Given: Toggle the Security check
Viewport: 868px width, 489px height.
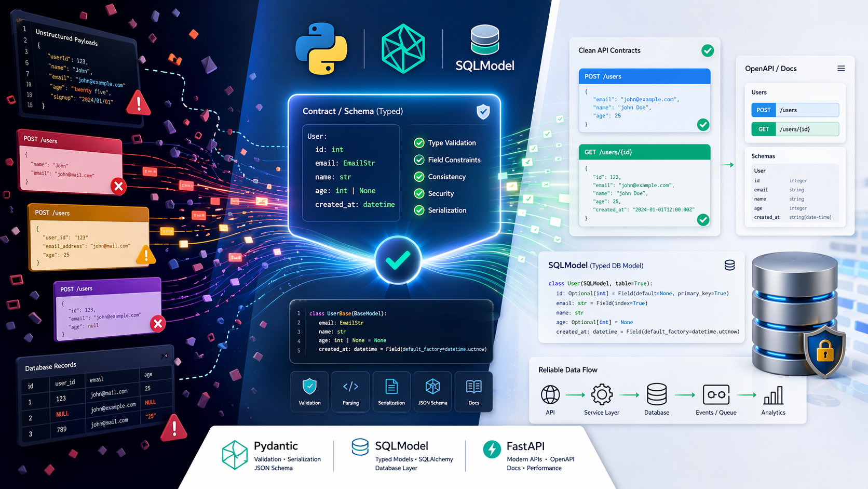Looking at the screenshot, I should click(x=419, y=193).
